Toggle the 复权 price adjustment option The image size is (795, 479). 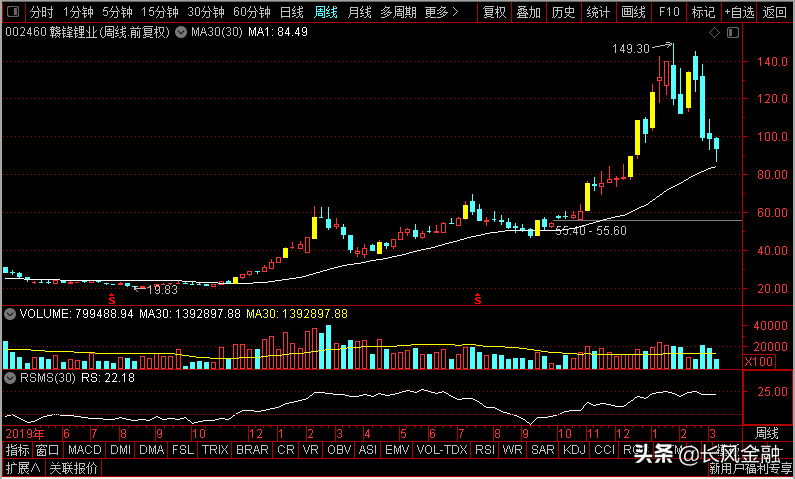coord(495,13)
